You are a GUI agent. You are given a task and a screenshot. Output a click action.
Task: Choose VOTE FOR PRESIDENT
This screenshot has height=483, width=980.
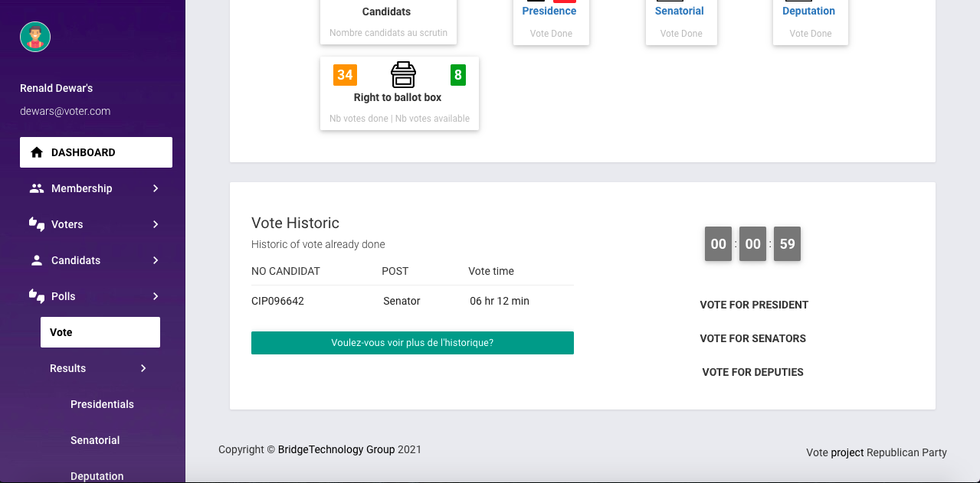coord(753,305)
